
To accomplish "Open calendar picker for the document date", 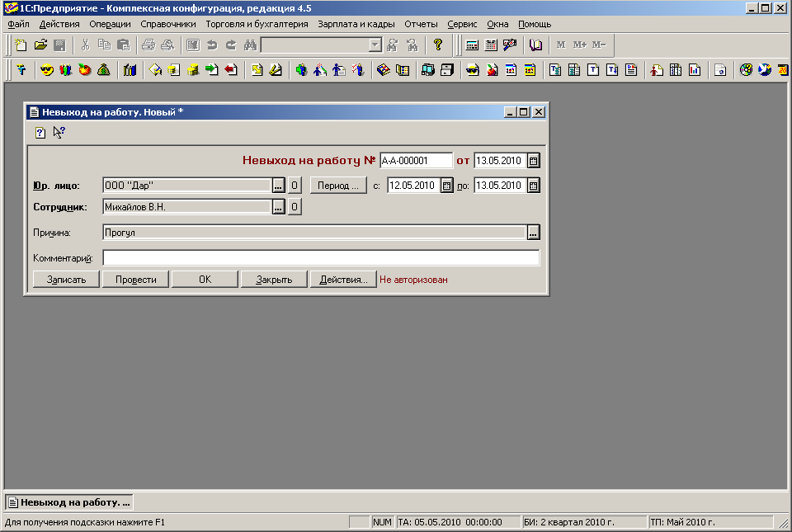I will point(533,161).
